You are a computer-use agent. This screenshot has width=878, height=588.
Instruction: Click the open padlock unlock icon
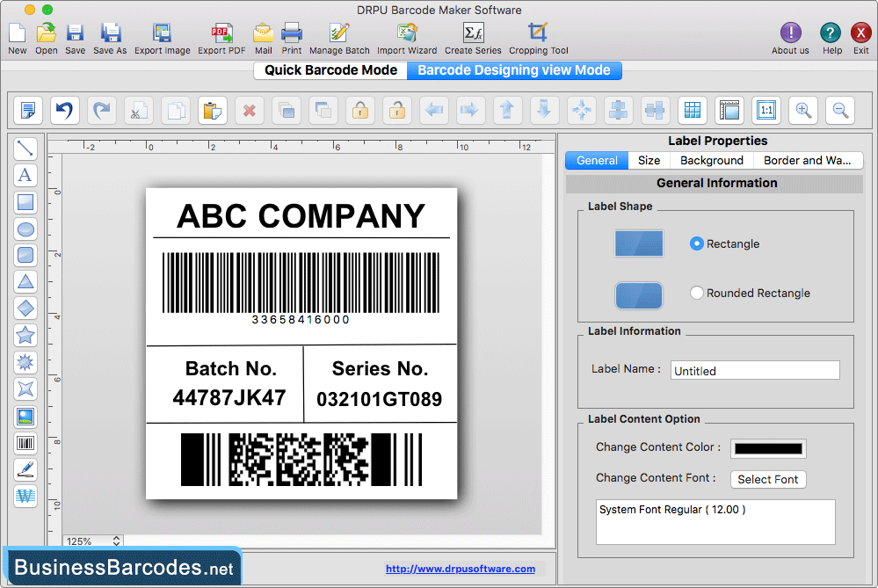point(397,110)
